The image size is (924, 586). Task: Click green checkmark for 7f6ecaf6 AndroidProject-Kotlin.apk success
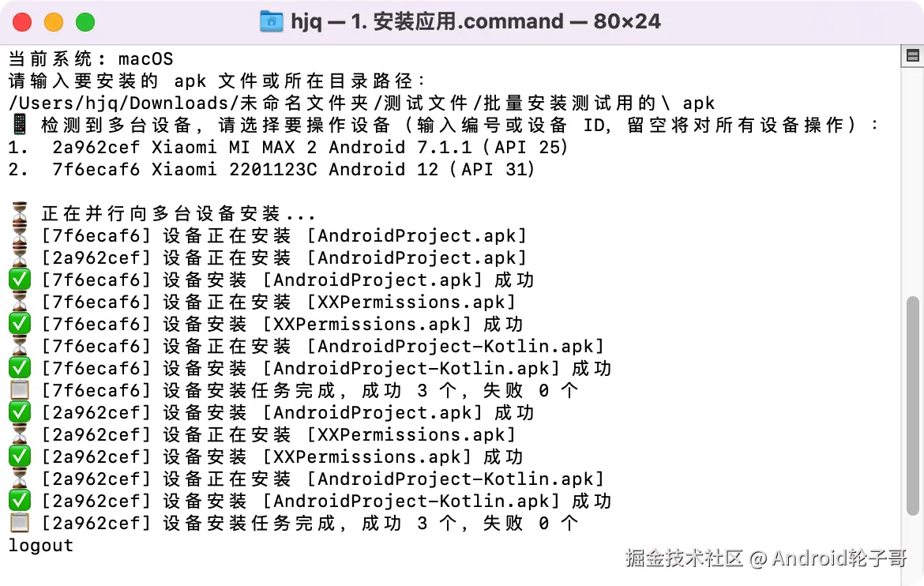20,368
